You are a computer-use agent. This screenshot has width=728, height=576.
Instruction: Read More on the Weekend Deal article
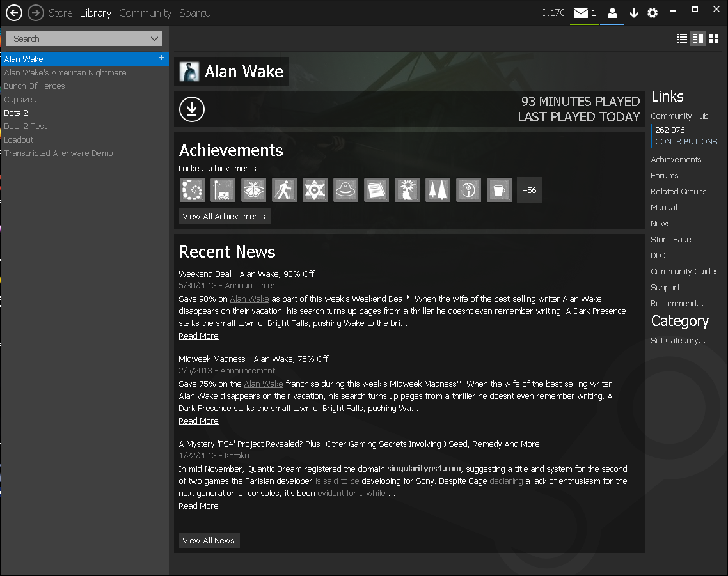coord(198,336)
